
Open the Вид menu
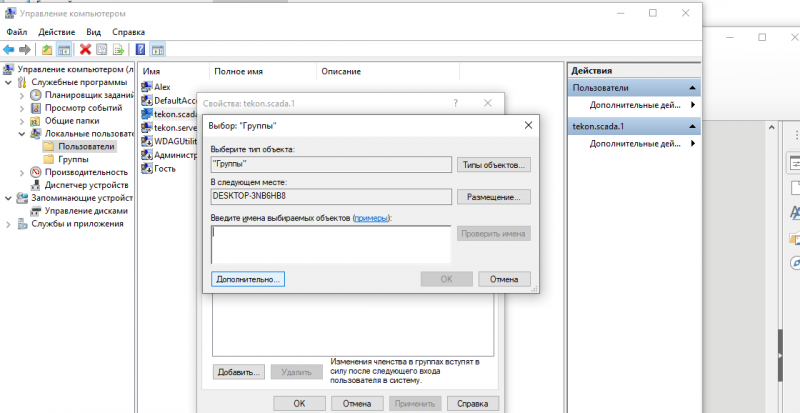pos(93,31)
